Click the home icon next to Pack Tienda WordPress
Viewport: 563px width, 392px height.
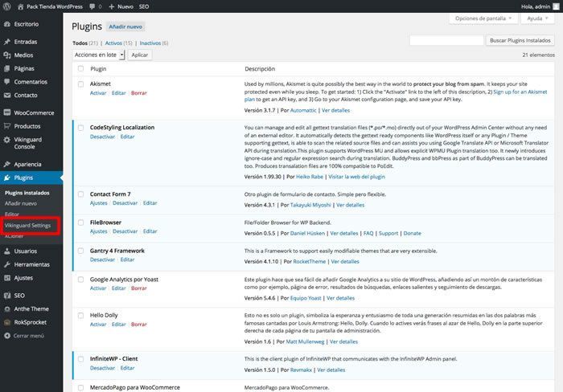tap(20, 6)
